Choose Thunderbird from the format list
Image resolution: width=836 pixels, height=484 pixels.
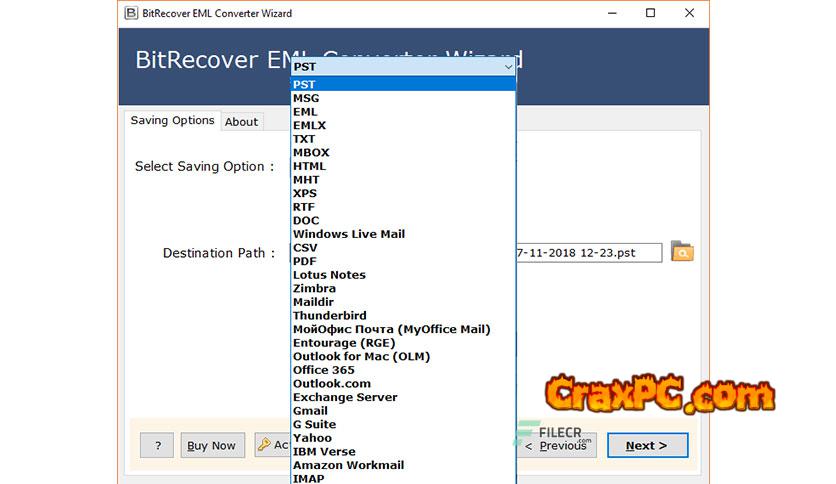click(x=329, y=316)
